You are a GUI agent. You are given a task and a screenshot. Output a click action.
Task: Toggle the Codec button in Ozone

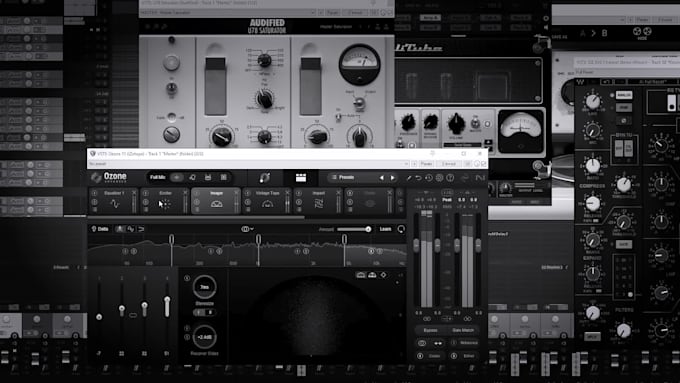(430, 356)
